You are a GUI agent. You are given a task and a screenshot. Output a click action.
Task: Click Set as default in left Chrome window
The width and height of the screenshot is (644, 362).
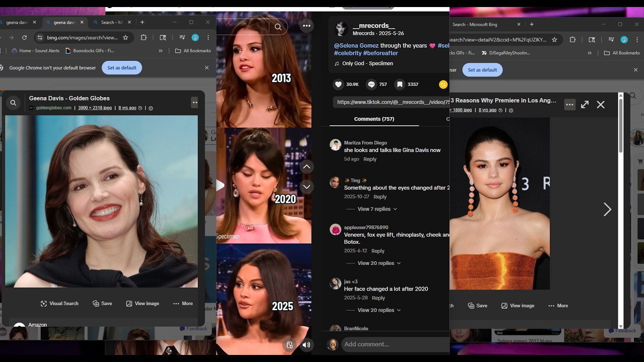(x=122, y=68)
